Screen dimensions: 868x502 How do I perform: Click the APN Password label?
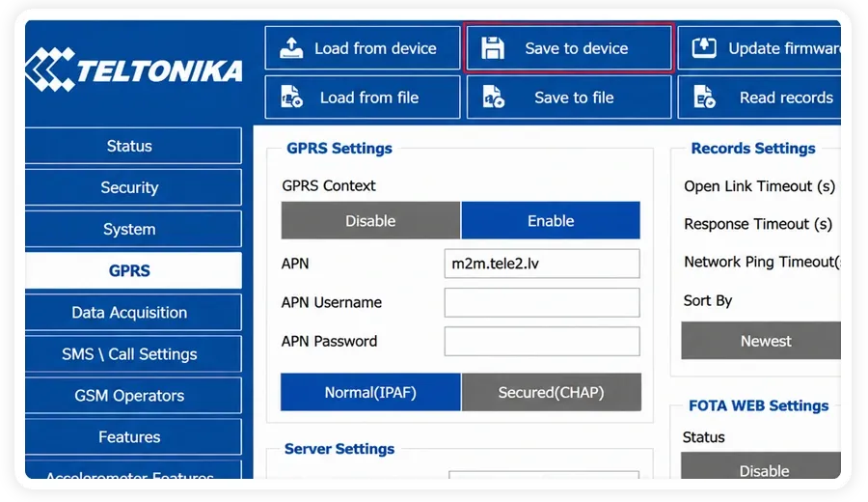point(329,342)
